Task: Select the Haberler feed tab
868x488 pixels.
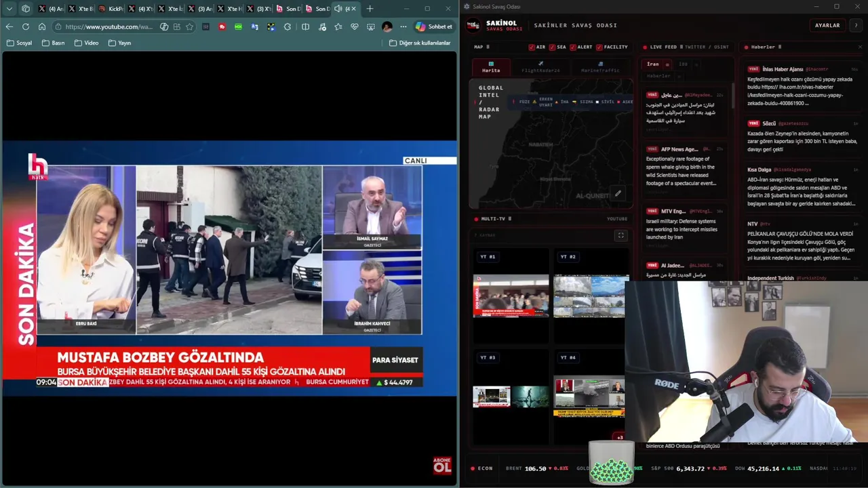Action: pos(658,76)
